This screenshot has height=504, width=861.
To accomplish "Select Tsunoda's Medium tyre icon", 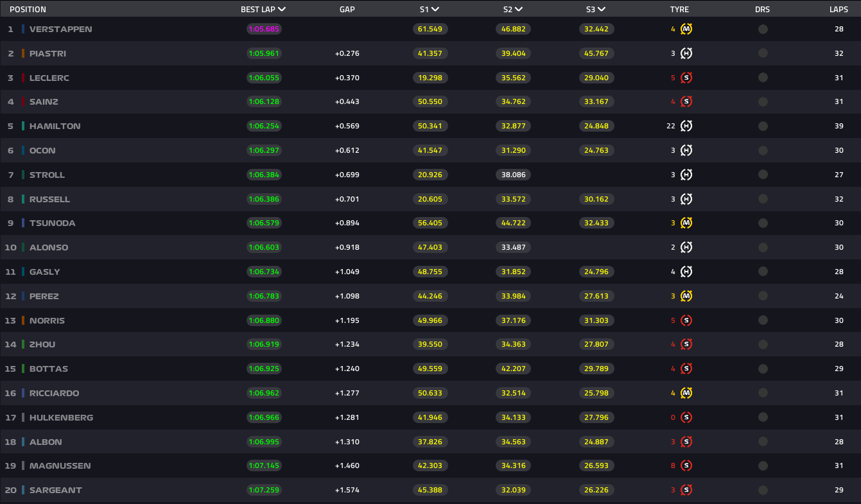I will tap(686, 223).
